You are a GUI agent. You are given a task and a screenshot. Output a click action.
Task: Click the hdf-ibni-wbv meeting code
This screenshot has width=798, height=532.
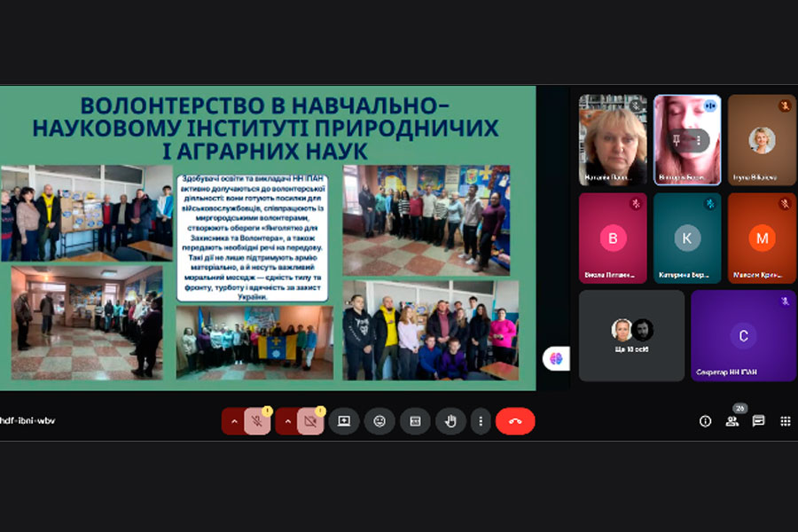point(27,420)
